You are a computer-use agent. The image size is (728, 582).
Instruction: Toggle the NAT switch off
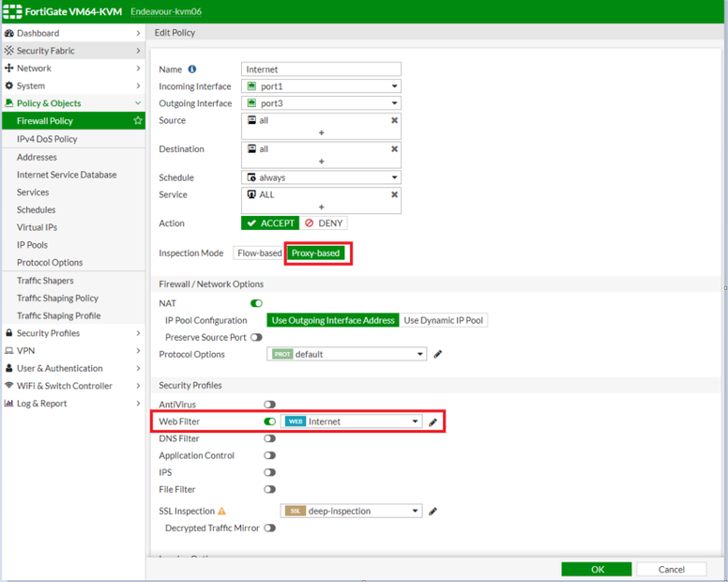(256, 303)
